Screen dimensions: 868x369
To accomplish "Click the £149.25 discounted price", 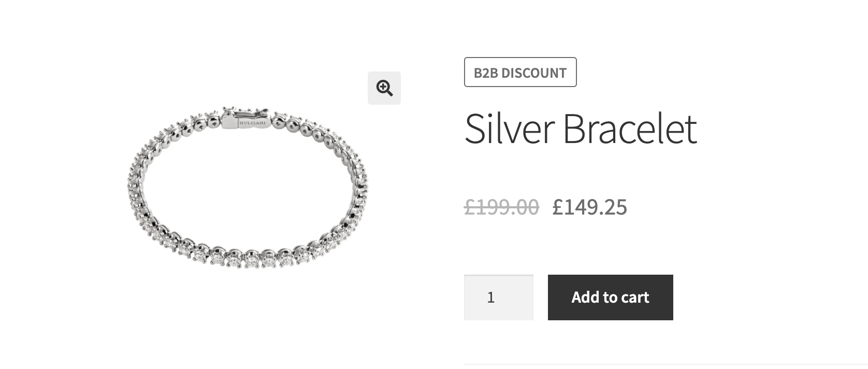I will [x=589, y=207].
